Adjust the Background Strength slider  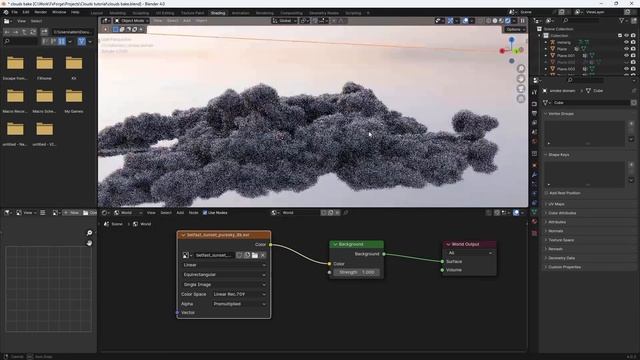(x=357, y=272)
